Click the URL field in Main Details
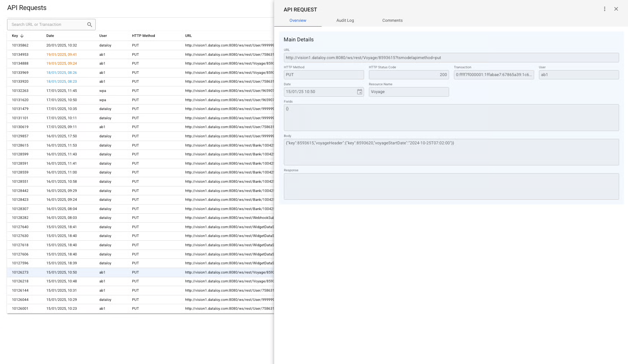 451,58
